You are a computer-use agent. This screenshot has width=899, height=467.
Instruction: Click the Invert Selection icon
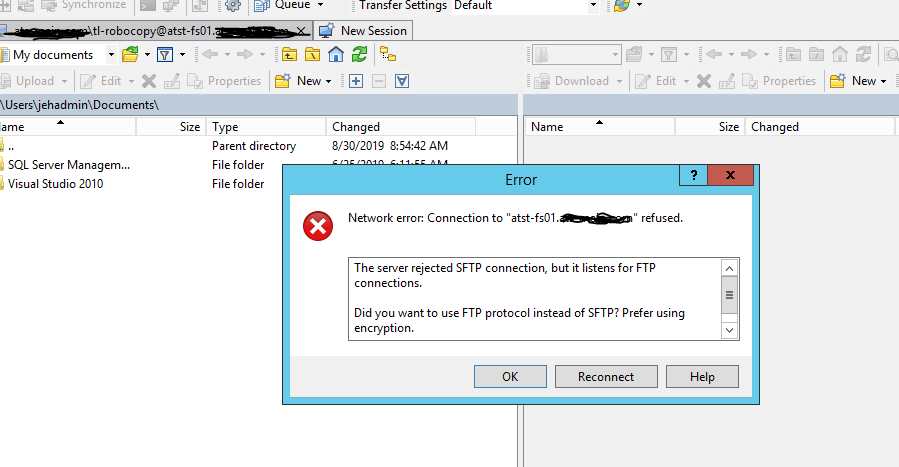402,81
